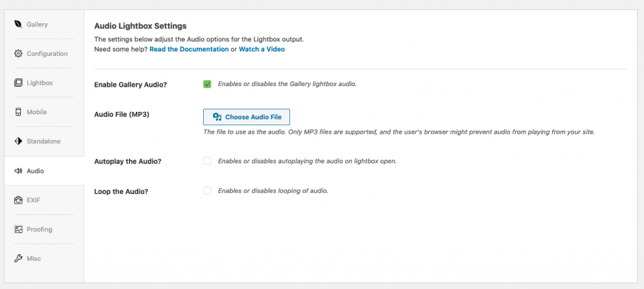Screen dimensions: 644x289
Task: Click the media icon in Choose Audio File button
Action: click(x=217, y=117)
